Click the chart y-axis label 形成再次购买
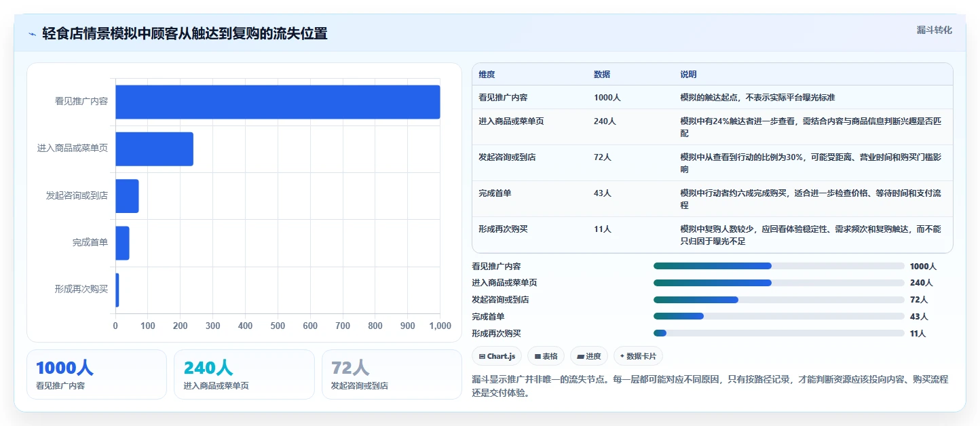 pyautogui.click(x=81, y=290)
